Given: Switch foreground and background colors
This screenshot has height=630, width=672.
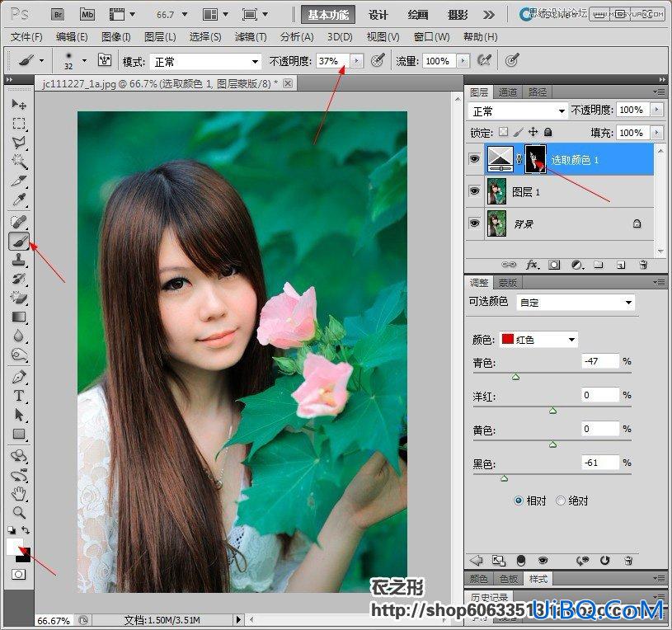Looking at the screenshot, I should pos(26,530).
